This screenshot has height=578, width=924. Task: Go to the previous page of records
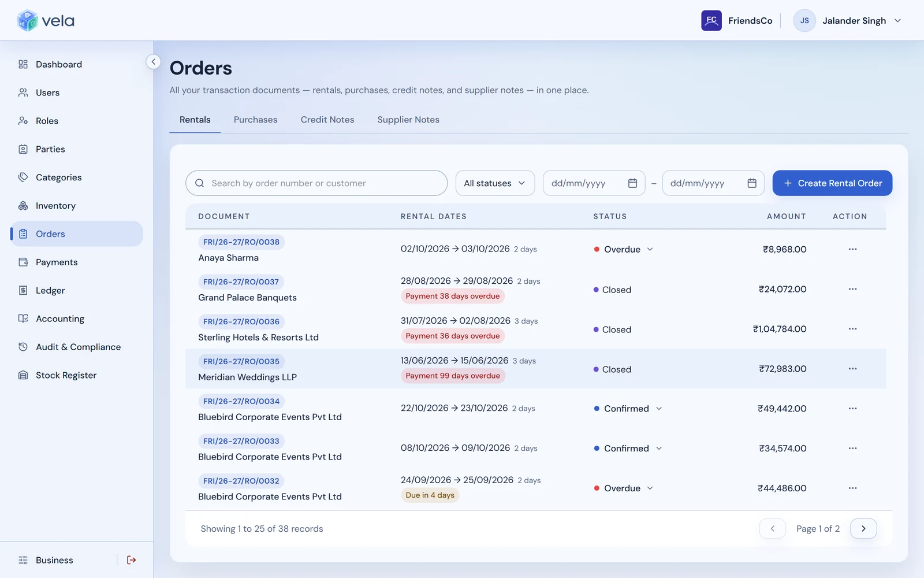click(772, 528)
